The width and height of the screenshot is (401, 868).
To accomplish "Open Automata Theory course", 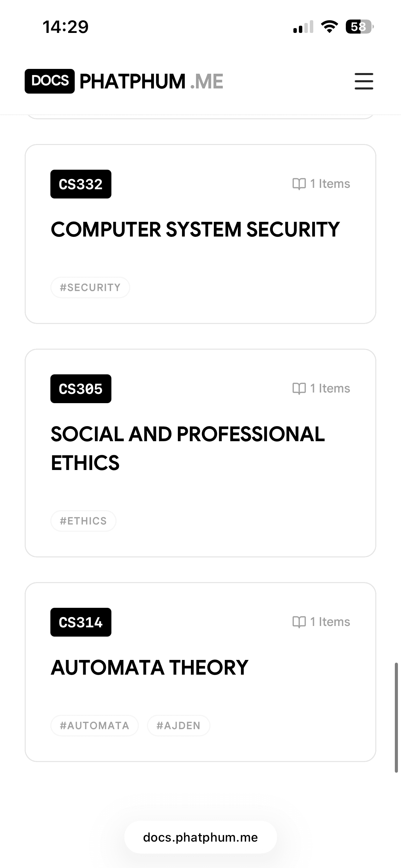I will 149,667.
